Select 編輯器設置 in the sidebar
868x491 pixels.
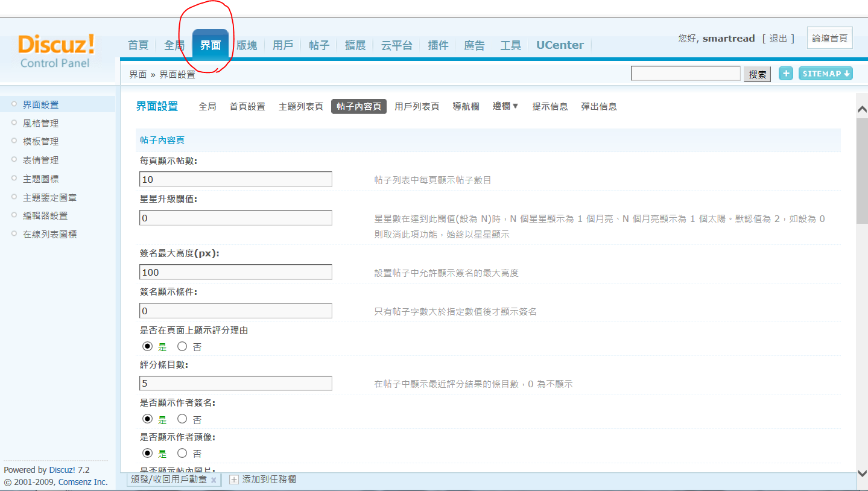45,215
